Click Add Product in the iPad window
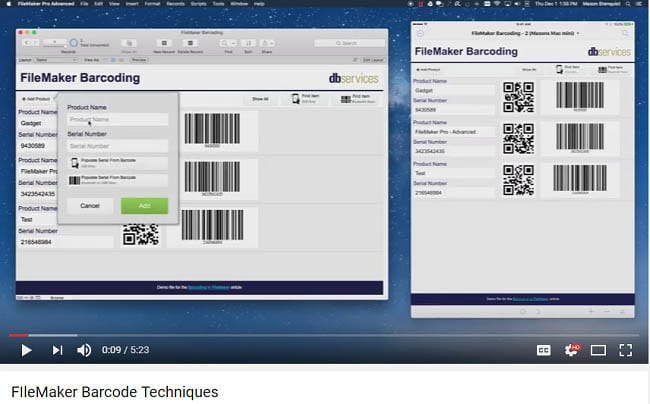The height and width of the screenshot is (404, 650). (428, 70)
